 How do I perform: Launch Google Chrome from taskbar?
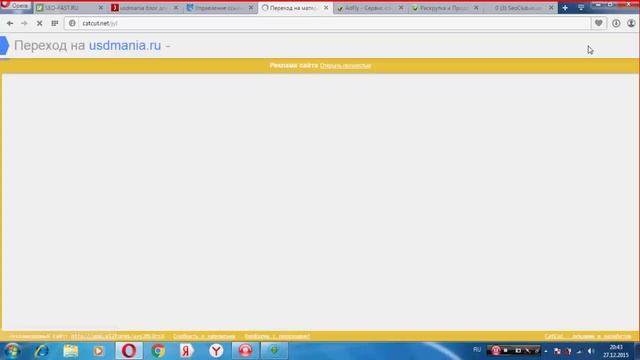pos(158,351)
